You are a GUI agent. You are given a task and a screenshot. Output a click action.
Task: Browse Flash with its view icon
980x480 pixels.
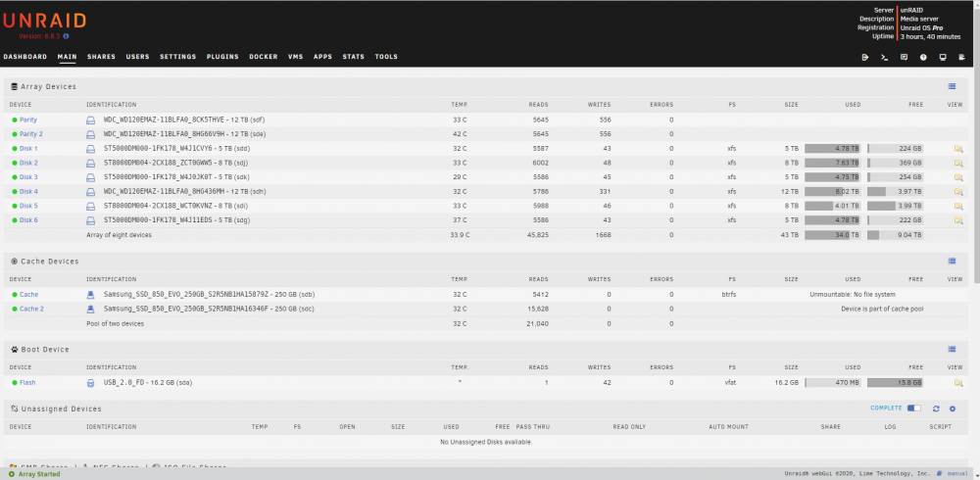[x=958, y=382]
